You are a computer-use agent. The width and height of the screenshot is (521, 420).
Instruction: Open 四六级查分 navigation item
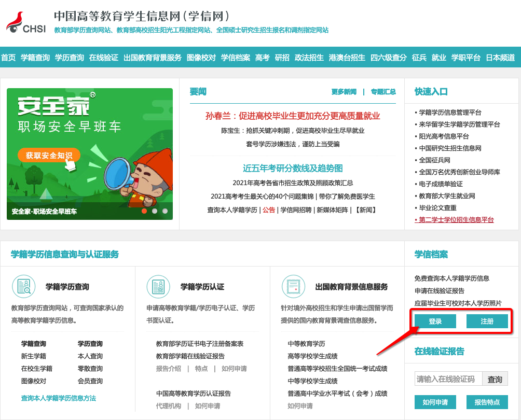click(389, 58)
